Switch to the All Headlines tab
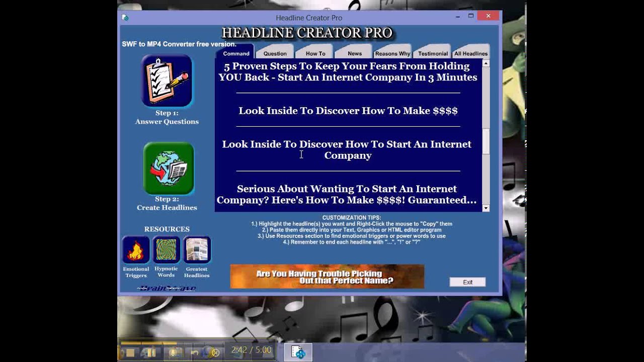This screenshot has width=644, height=362. point(471,52)
